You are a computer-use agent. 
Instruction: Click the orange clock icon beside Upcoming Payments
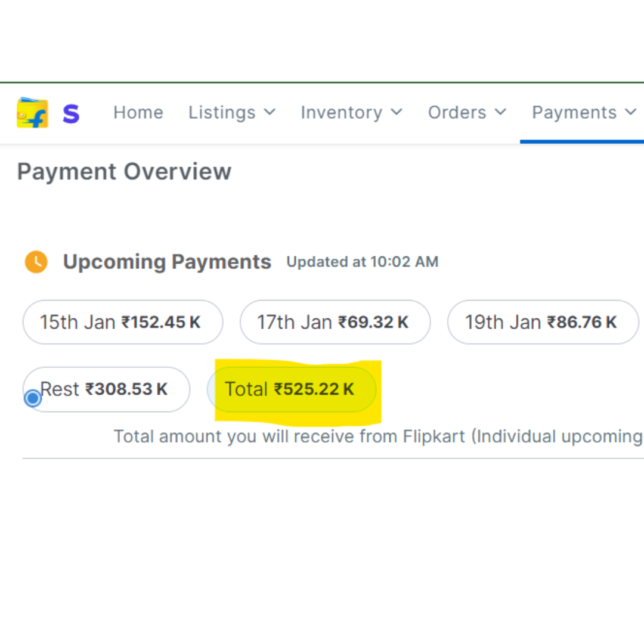[36, 262]
